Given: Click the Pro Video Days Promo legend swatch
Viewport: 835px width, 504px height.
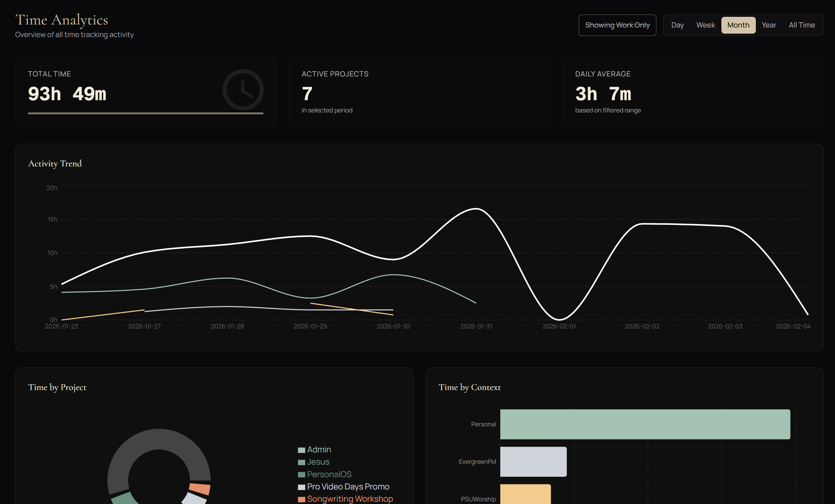Looking at the screenshot, I should coord(301,487).
